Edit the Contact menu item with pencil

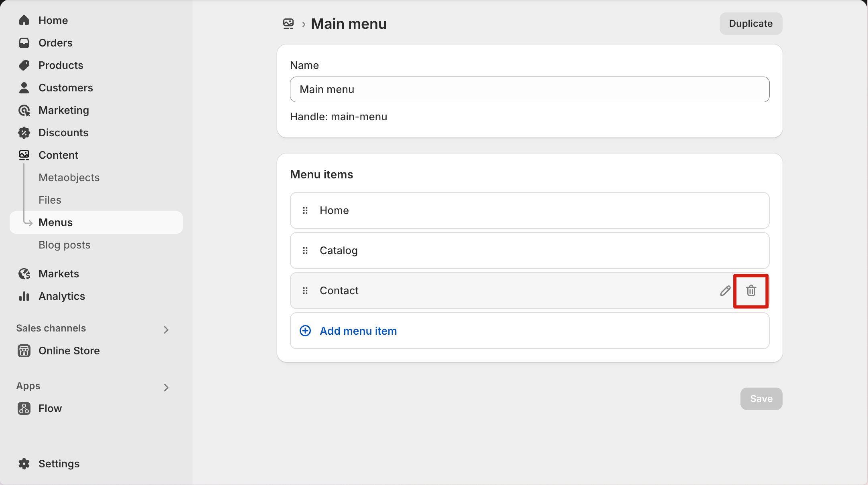(x=725, y=291)
